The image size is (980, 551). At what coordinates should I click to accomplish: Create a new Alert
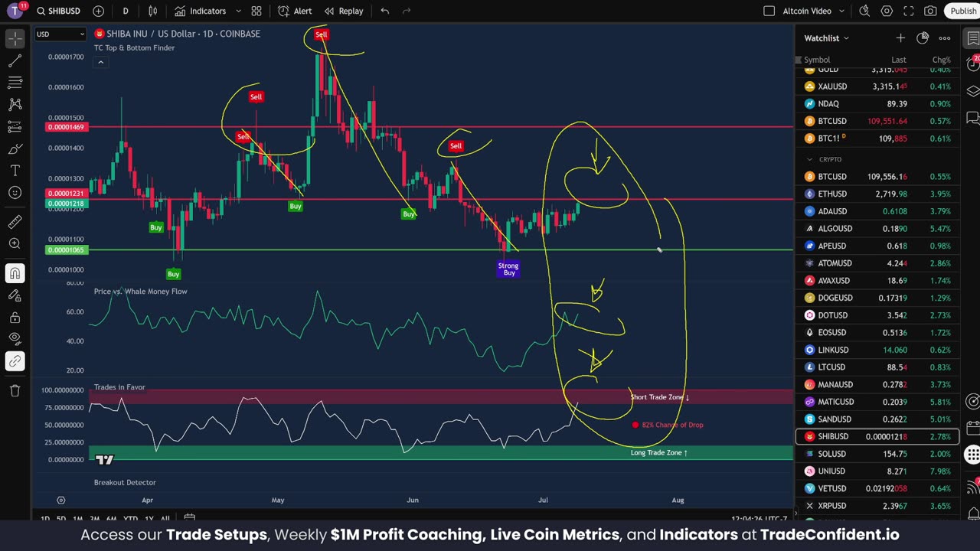295,11
